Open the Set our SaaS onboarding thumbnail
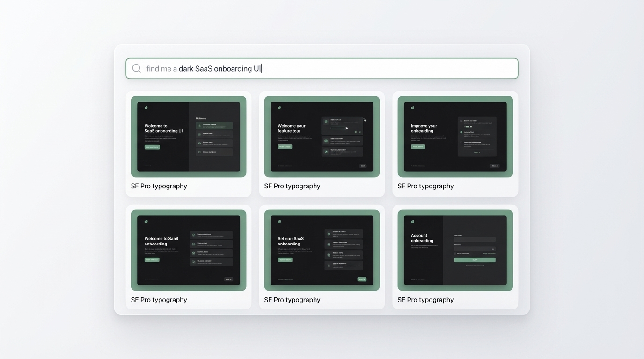 (322, 250)
